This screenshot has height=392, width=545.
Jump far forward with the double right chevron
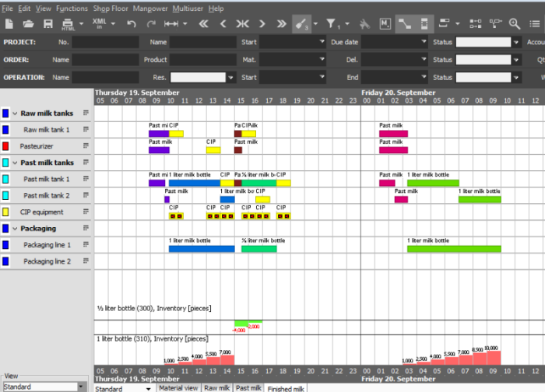click(x=282, y=24)
